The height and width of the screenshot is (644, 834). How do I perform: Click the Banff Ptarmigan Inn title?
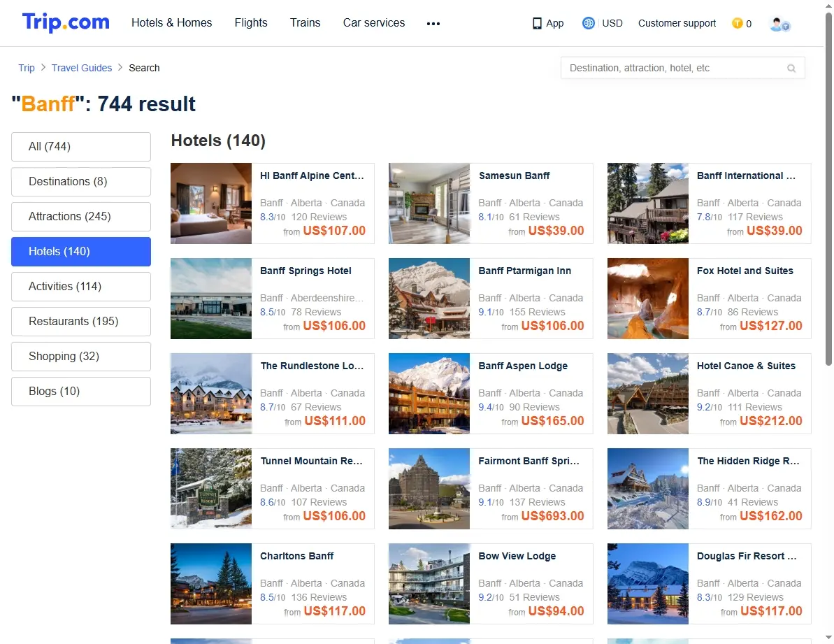point(524,271)
